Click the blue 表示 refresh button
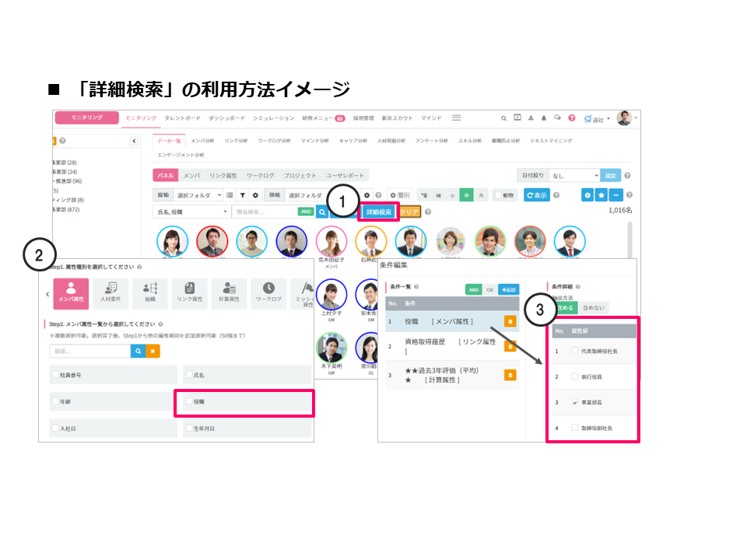Image resolution: width=747 pixels, height=560 pixels. pos(536,195)
